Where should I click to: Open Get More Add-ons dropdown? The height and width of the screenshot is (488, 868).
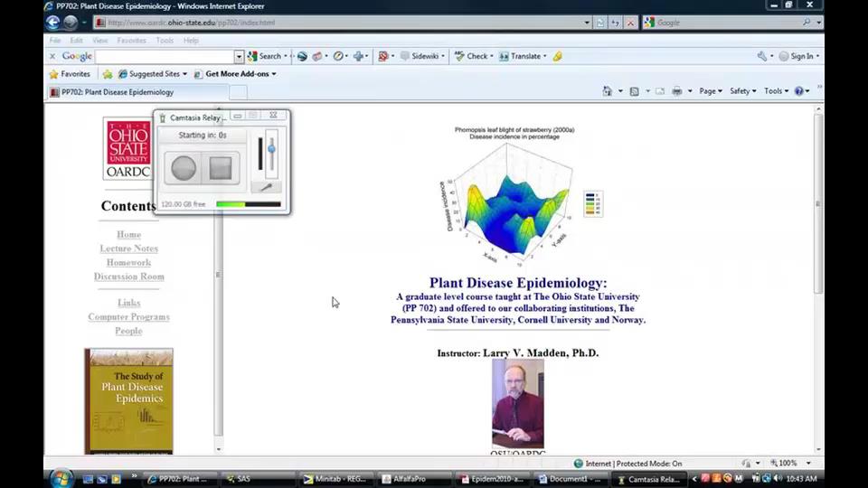pos(235,73)
